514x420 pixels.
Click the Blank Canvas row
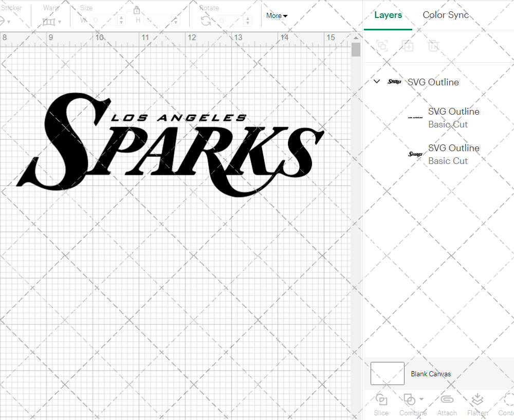point(431,374)
